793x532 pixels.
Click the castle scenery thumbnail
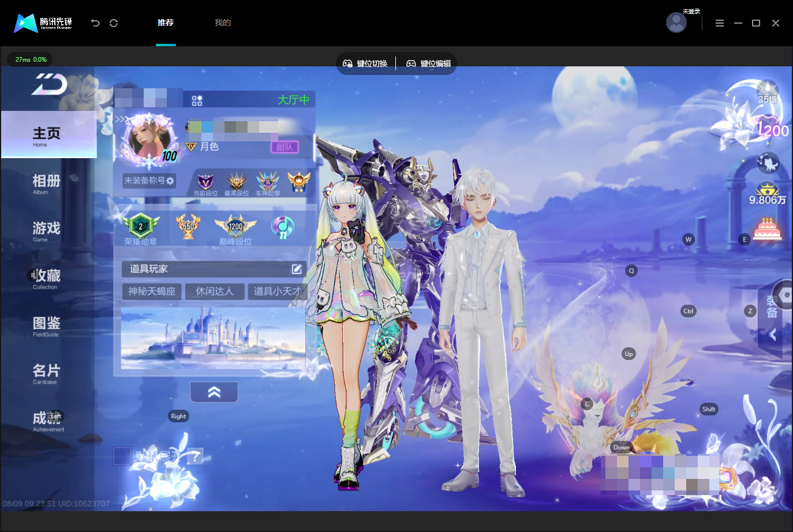(213, 338)
